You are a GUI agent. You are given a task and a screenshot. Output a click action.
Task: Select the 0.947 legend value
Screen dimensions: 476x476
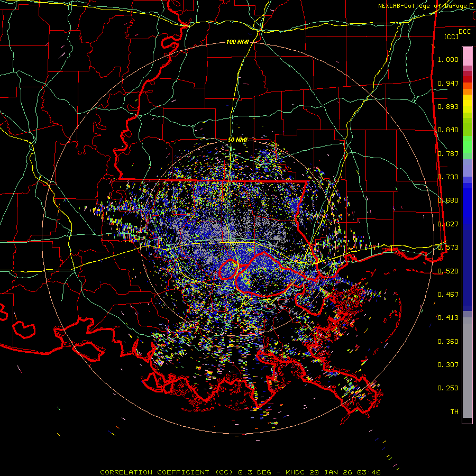[448, 83]
